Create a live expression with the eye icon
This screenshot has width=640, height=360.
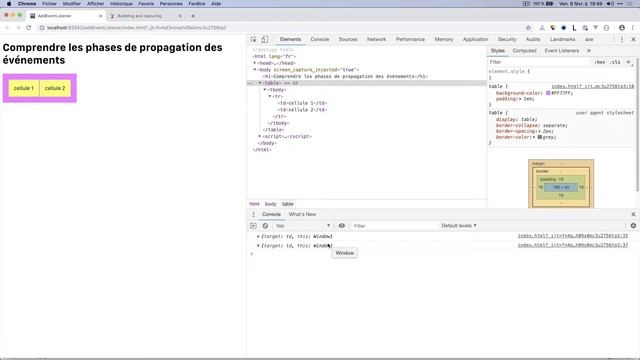(342, 226)
